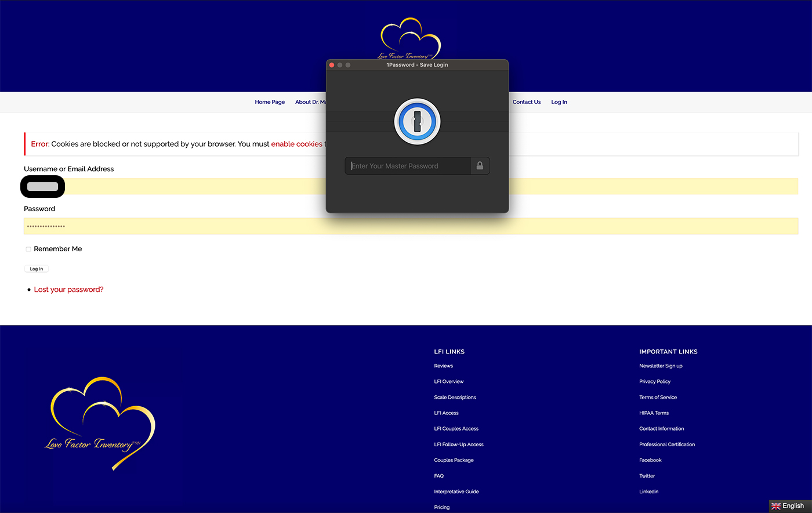812x513 pixels.
Task: Click the 1Password - Save Login title text
Action: [417, 65]
